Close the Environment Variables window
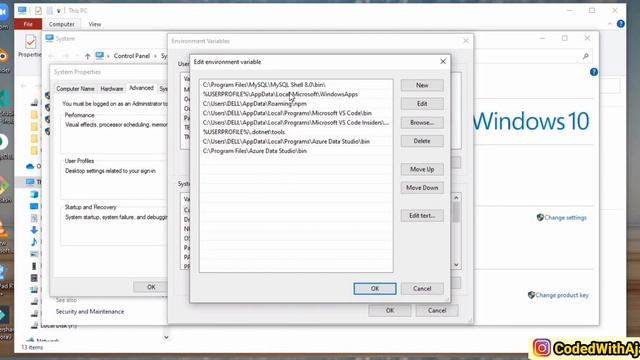This screenshot has width=640, height=360. [466, 41]
